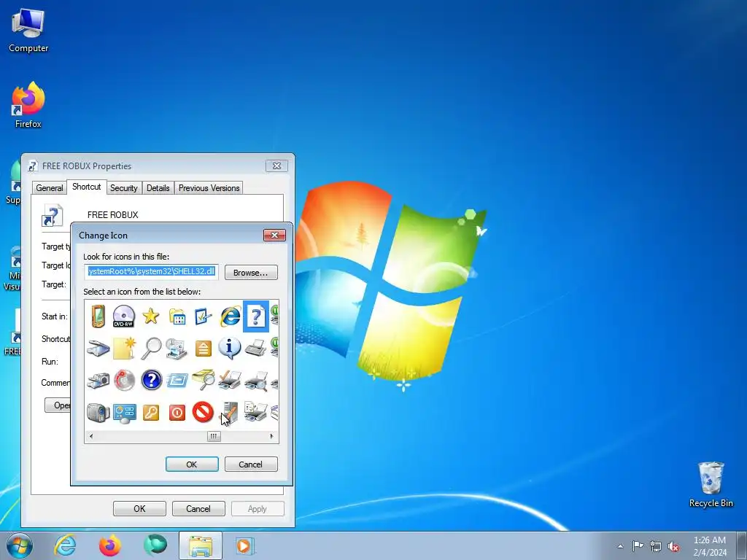This screenshot has height=560, width=747.
Task: Open Windows Media Player from taskbar
Action: (x=245, y=545)
